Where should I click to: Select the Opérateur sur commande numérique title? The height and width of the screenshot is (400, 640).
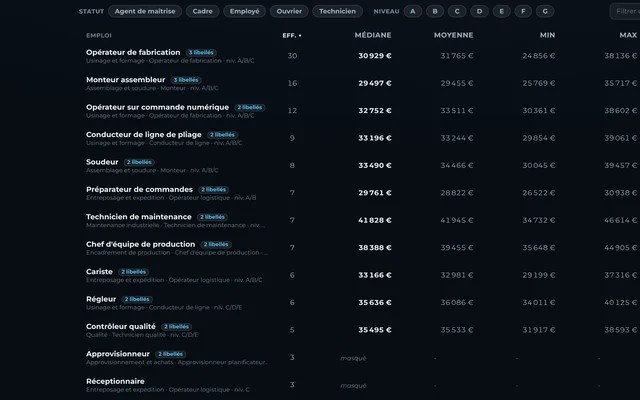coord(158,107)
